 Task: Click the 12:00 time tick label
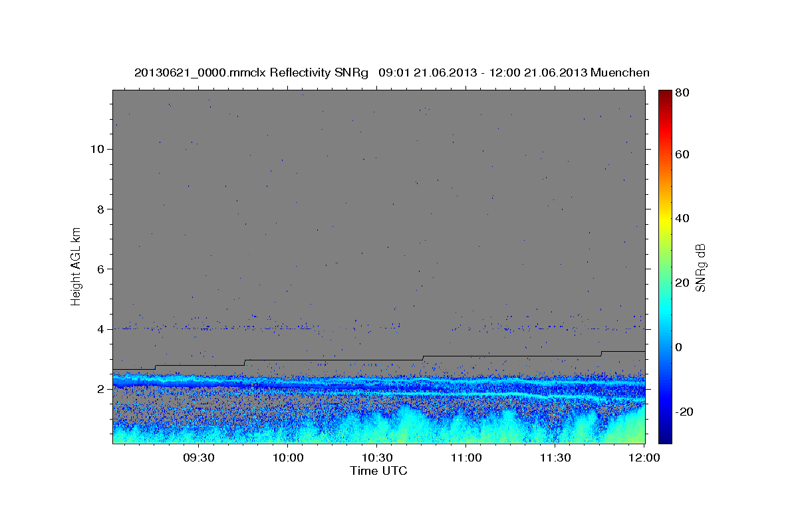coord(644,458)
